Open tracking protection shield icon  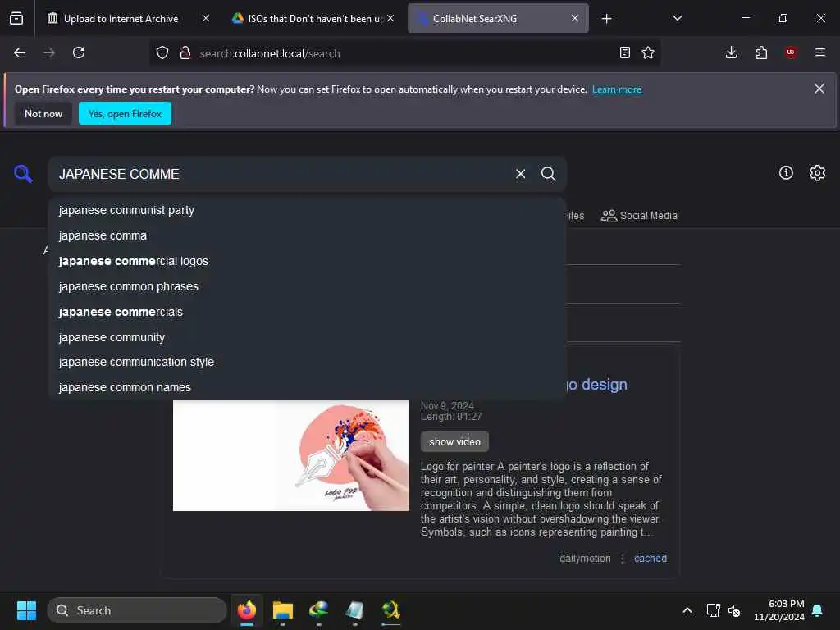coord(162,52)
